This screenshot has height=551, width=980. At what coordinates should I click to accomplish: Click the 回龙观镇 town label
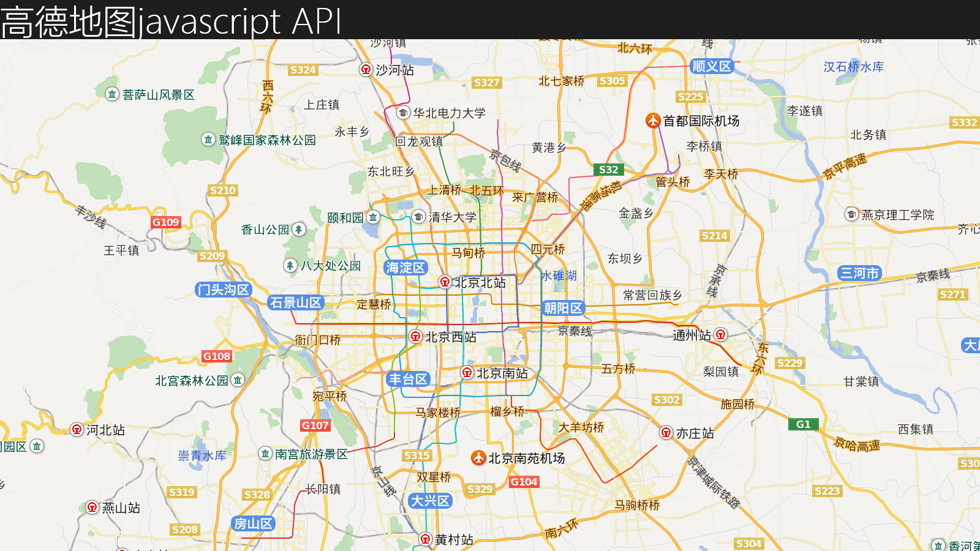tap(419, 141)
